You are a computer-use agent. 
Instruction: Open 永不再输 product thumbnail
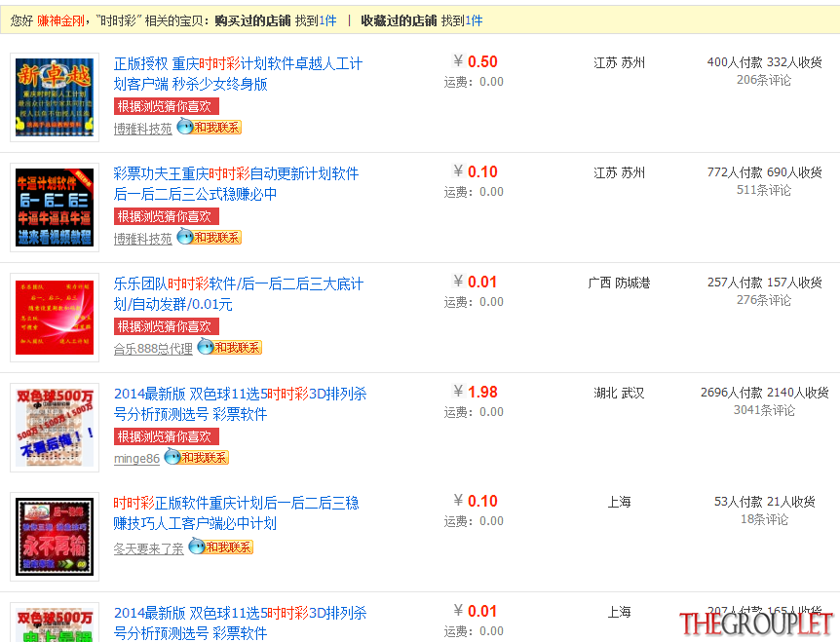coord(55,537)
